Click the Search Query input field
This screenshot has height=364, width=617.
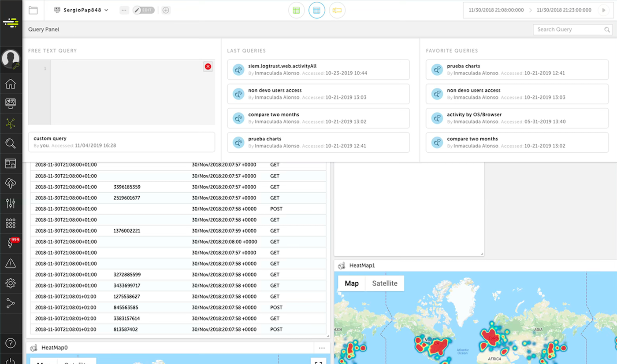click(569, 29)
